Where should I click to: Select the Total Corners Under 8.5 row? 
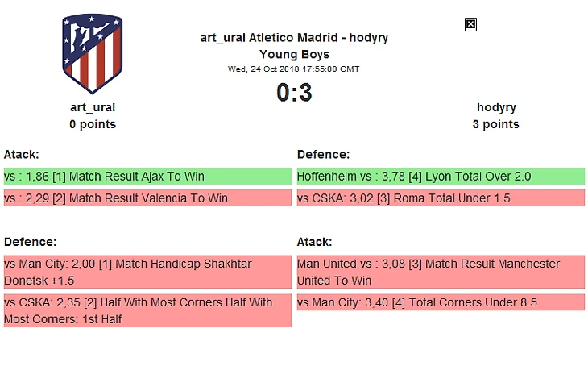pyautogui.click(x=441, y=303)
